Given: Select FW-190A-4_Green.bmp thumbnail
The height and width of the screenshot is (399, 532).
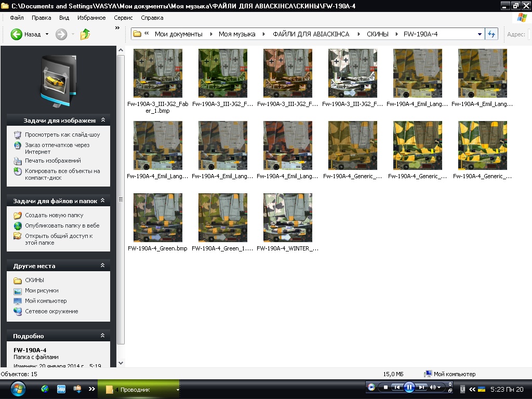Looking at the screenshot, I should coord(158,218).
